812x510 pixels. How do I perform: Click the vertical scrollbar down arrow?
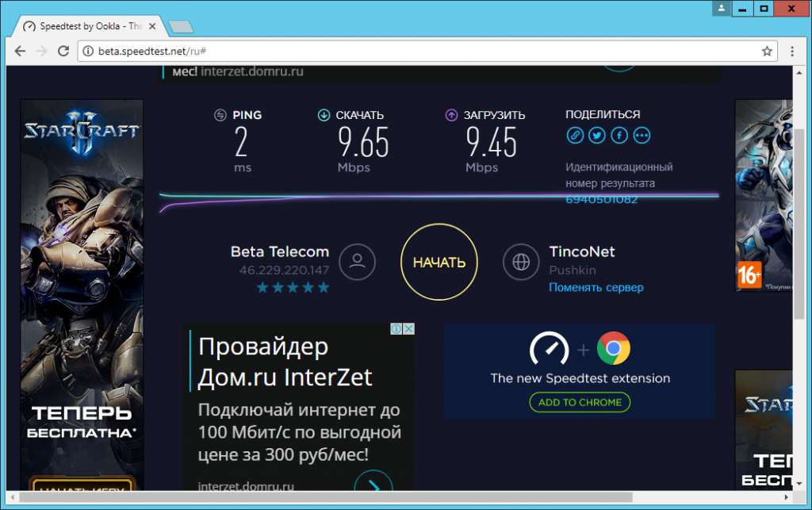(x=799, y=484)
